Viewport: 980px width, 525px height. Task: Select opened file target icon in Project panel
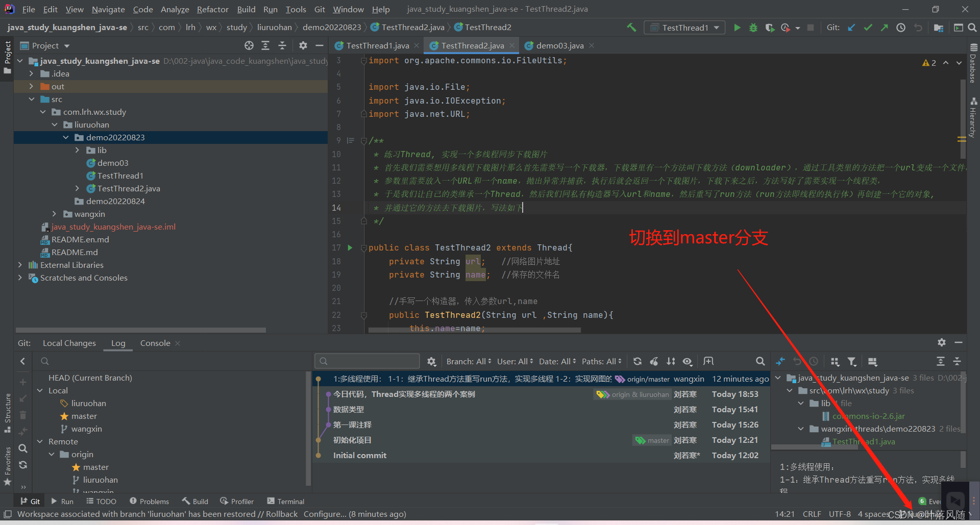(249, 45)
